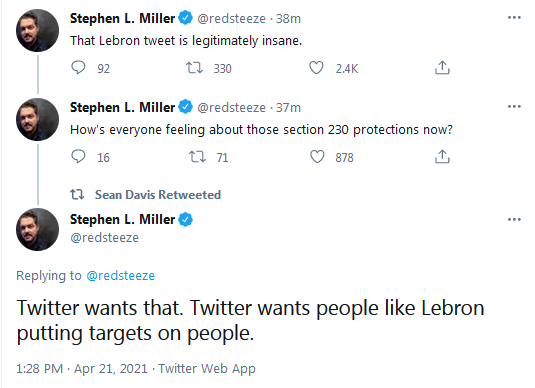Open more options for the 37m tweet
Screen dimensions: 535x388
[514, 106]
